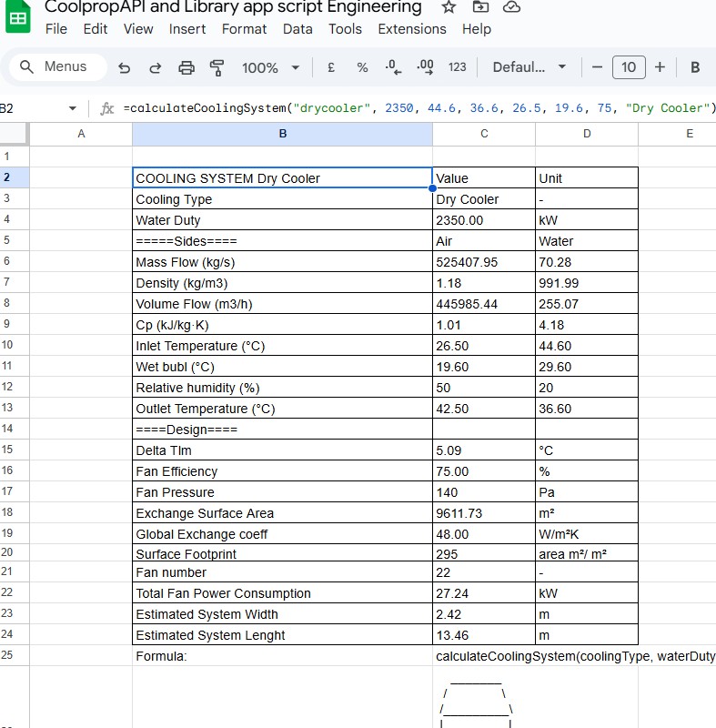Select the 'Mass Flow (kg/s)' cell

click(282, 261)
